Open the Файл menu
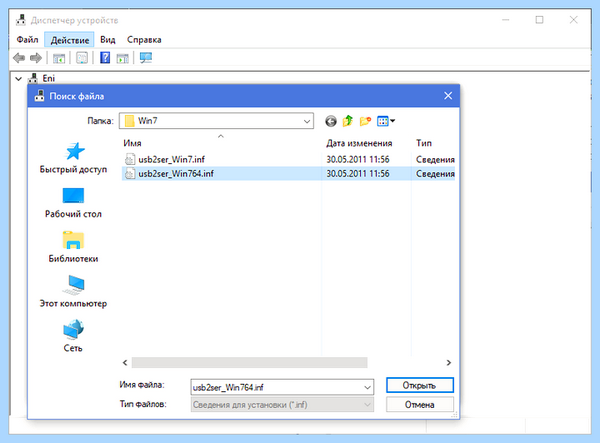 click(x=27, y=40)
